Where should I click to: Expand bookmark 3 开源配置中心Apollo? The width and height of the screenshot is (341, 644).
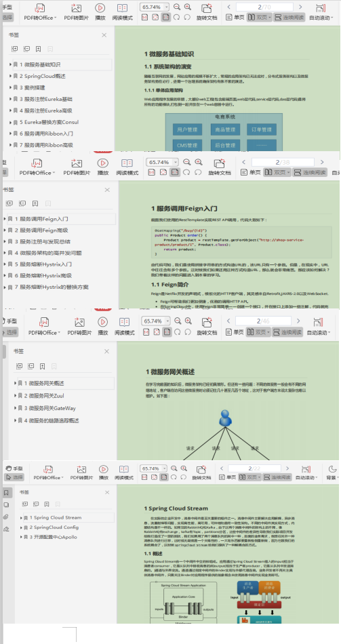(22, 537)
